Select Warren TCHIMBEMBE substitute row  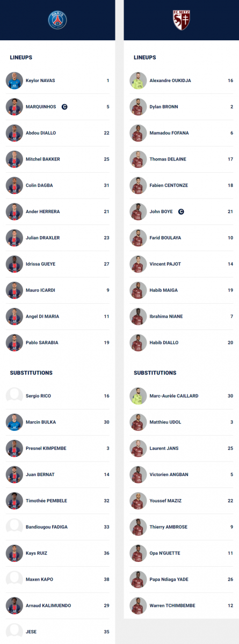182,606
